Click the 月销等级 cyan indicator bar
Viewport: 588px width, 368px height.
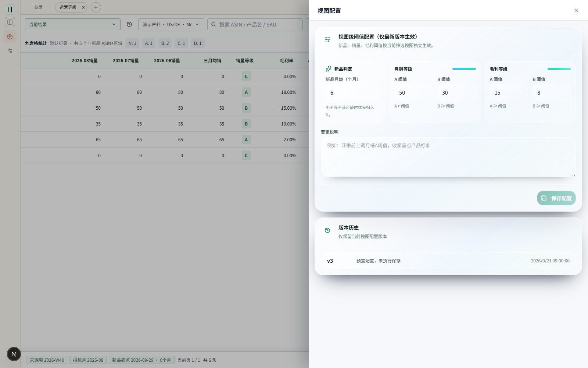click(x=464, y=69)
